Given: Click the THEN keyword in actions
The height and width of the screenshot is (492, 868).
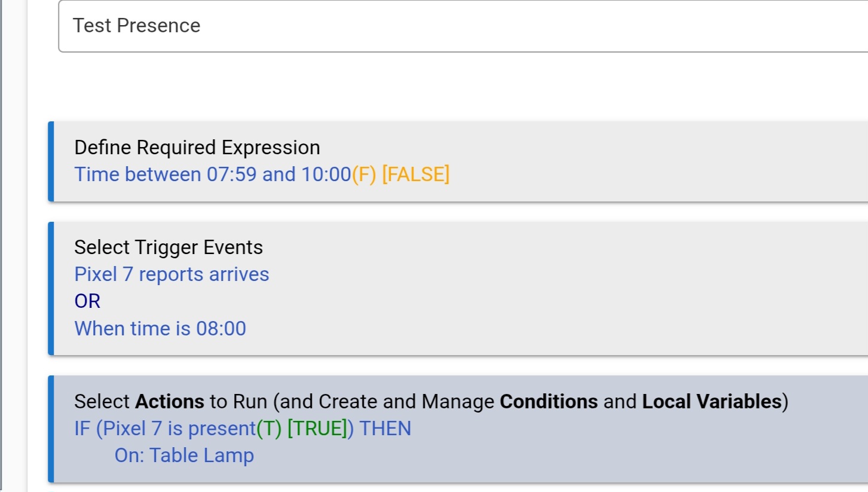Looking at the screenshot, I should tap(385, 429).
